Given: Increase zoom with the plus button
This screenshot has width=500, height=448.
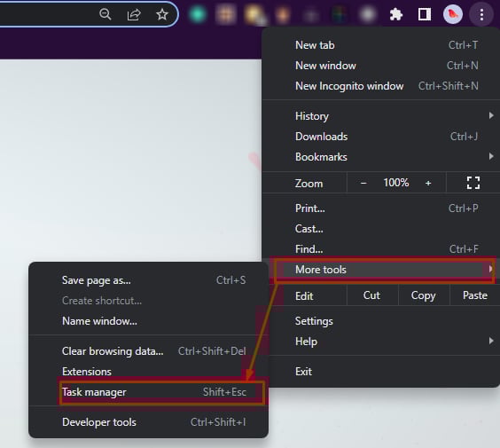Looking at the screenshot, I should 428,183.
